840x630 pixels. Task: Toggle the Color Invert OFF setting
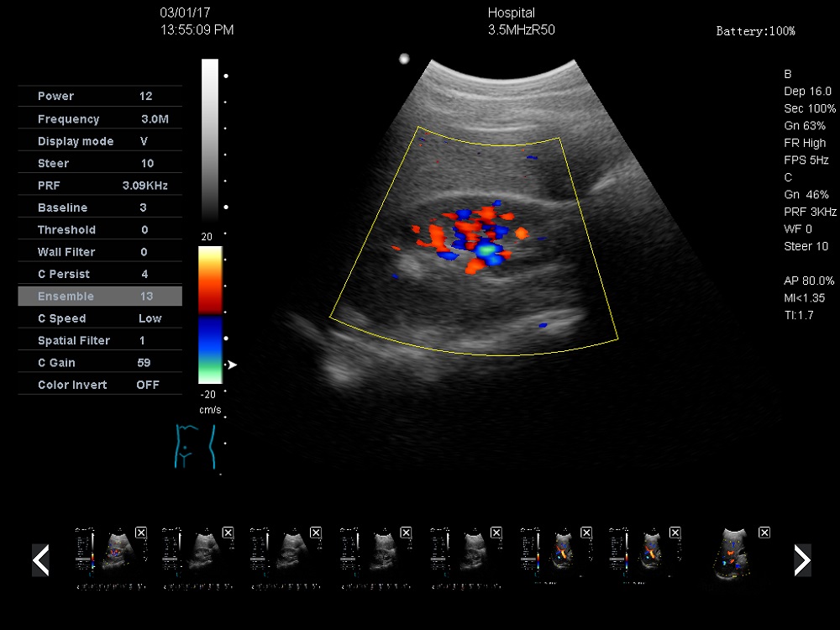click(100, 385)
